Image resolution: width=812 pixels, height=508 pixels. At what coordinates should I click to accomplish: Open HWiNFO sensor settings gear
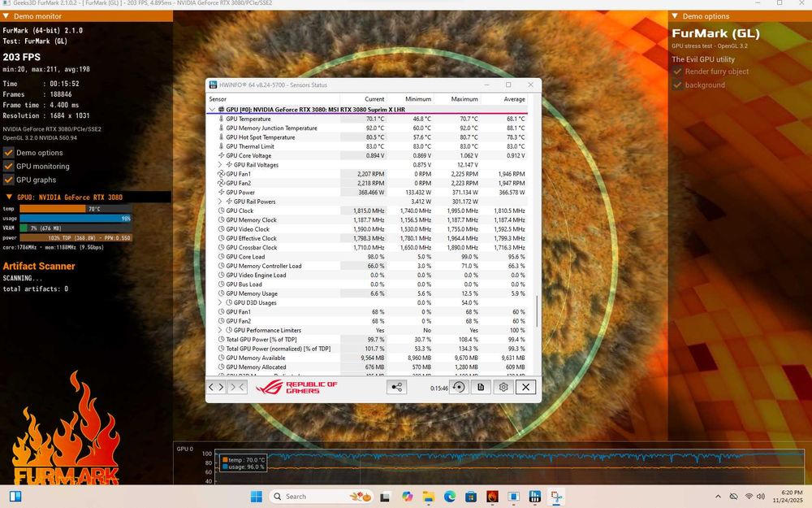503,387
